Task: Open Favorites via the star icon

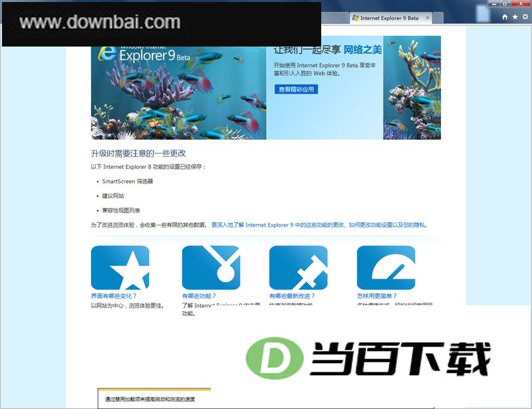Action: pos(515,17)
